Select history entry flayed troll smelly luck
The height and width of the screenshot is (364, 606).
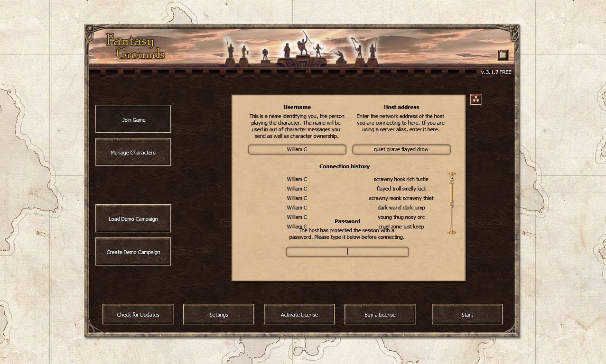[x=401, y=189]
